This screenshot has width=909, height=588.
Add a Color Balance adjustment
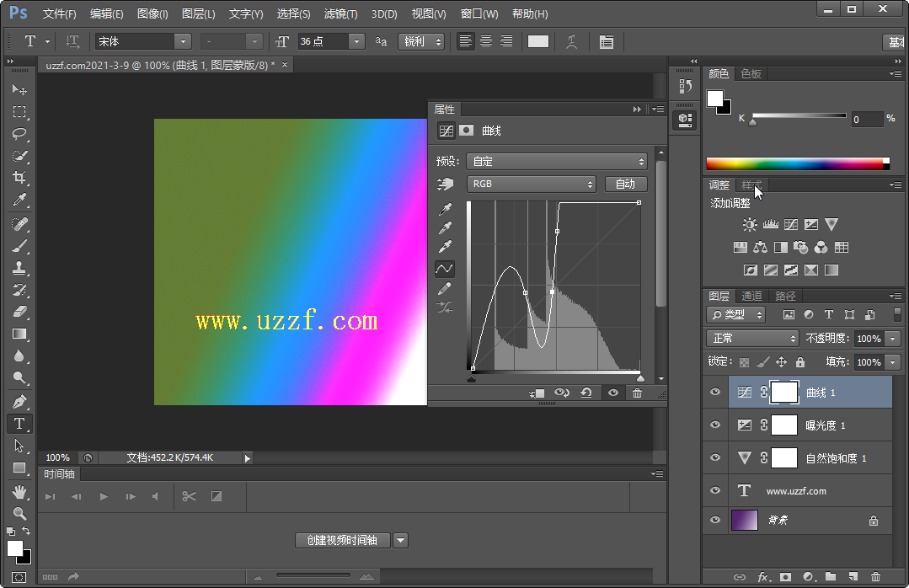pyautogui.click(x=760, y=248)
